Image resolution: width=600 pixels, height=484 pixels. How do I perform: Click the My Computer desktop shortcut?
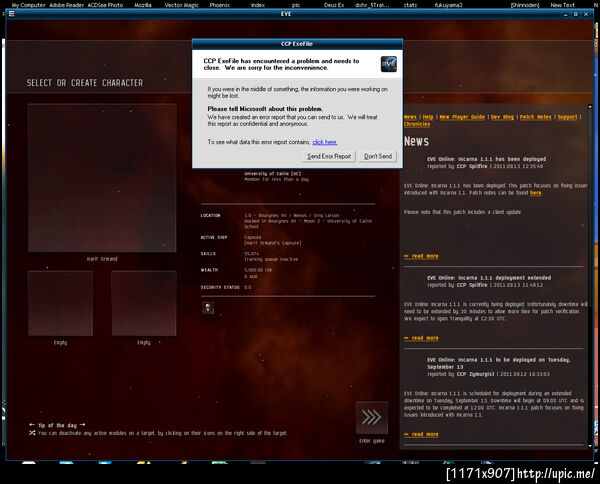coord(29,5)
